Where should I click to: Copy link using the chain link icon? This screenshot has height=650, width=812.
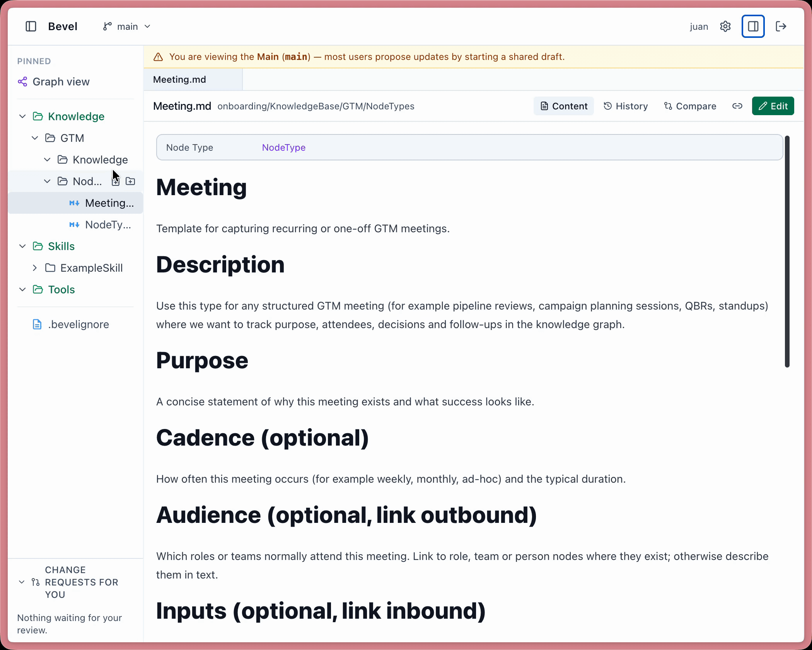[x=737, y=106]
